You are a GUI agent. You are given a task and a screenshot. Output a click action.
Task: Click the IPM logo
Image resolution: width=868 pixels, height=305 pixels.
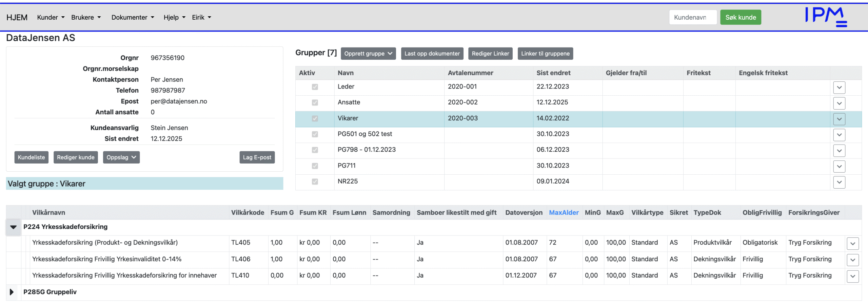[826, 17]
